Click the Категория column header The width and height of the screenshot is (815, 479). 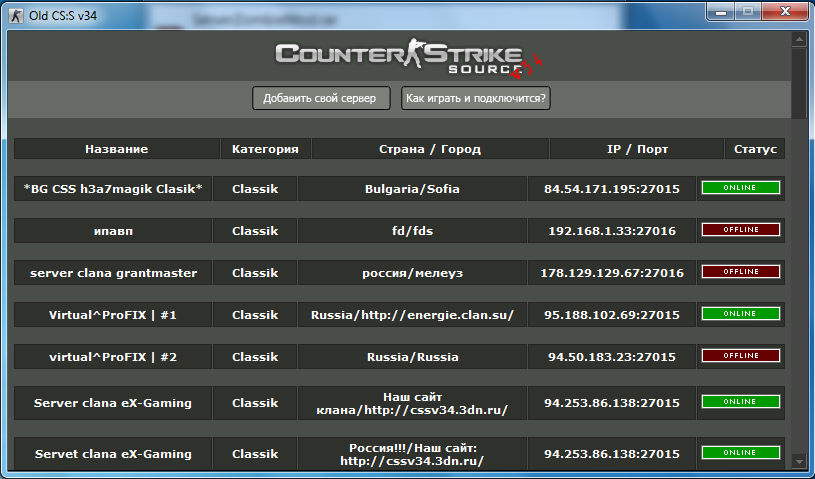265,149
